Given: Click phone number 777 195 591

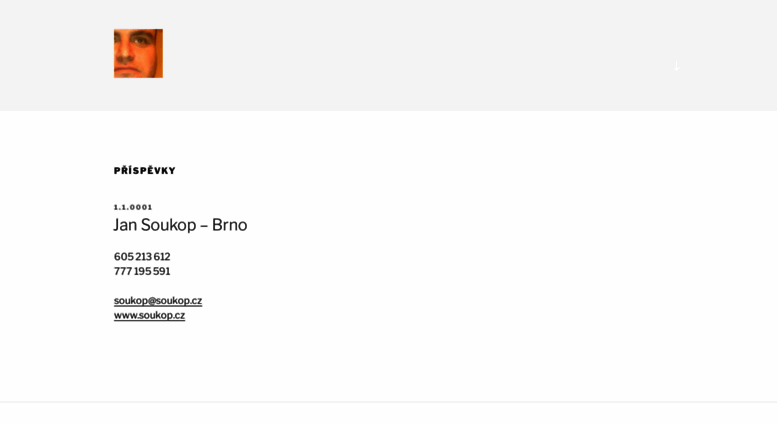Looking at the screenshot, I should pyautogui.click(x=142, y=271).
